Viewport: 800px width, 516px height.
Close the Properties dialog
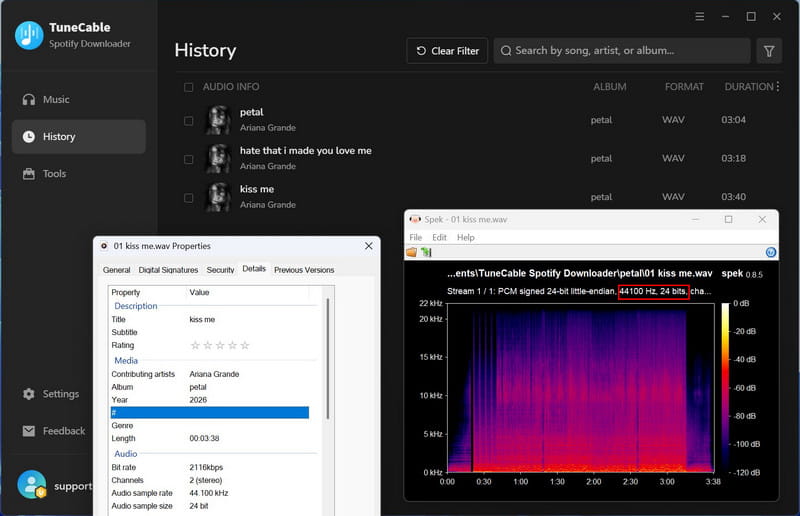[x=368, y=246]
